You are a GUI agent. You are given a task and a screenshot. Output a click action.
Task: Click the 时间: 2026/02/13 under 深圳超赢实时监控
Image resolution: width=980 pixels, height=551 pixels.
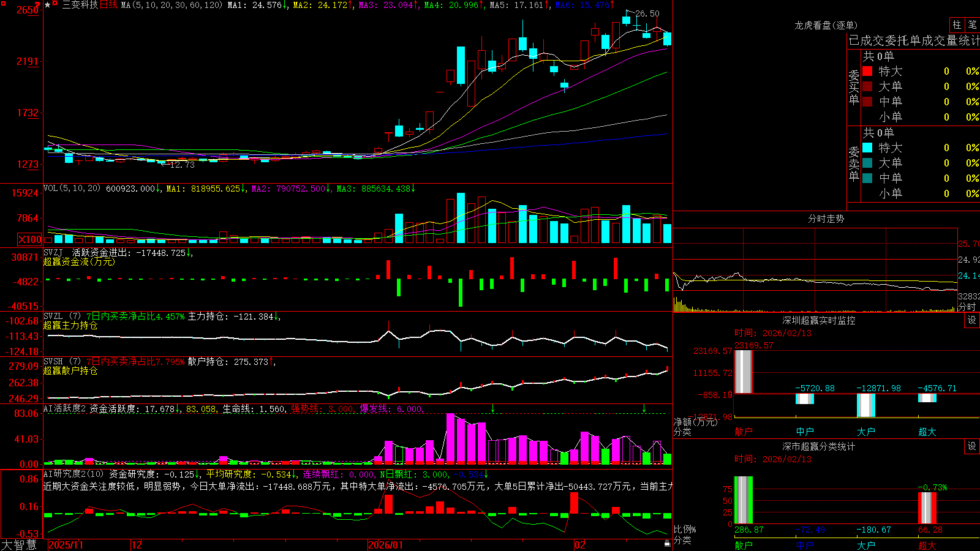(773, 333)
